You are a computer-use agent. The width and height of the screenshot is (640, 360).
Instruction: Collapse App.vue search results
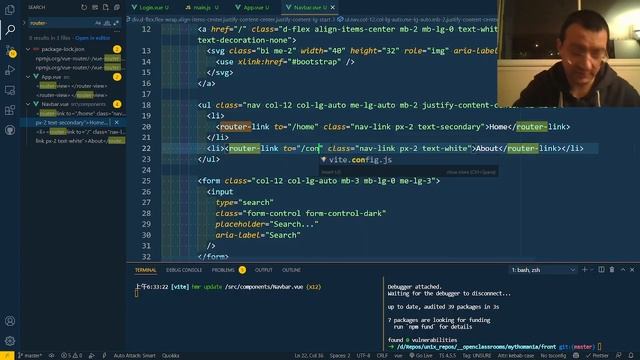tap(28, 77)
